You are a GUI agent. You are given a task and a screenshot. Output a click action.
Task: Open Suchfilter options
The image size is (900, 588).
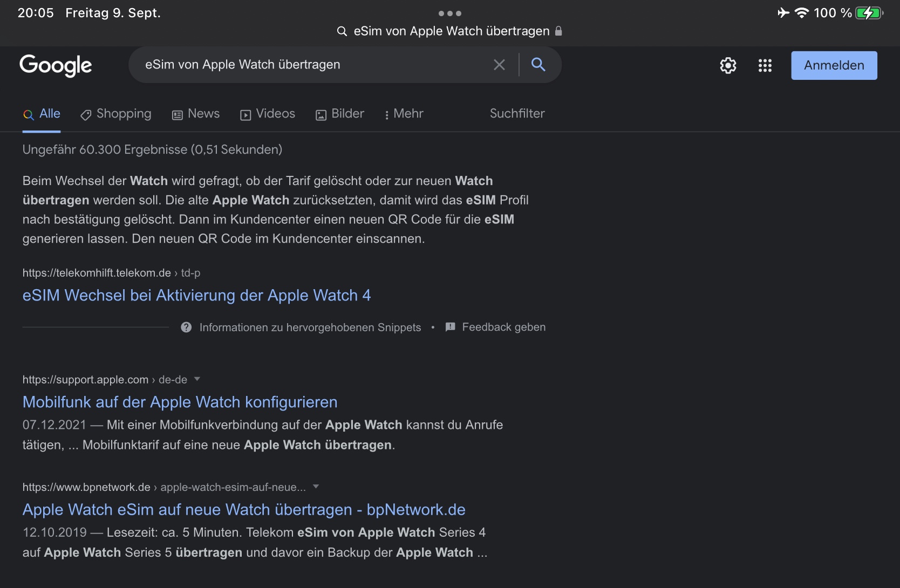click(x=517, y=114)
